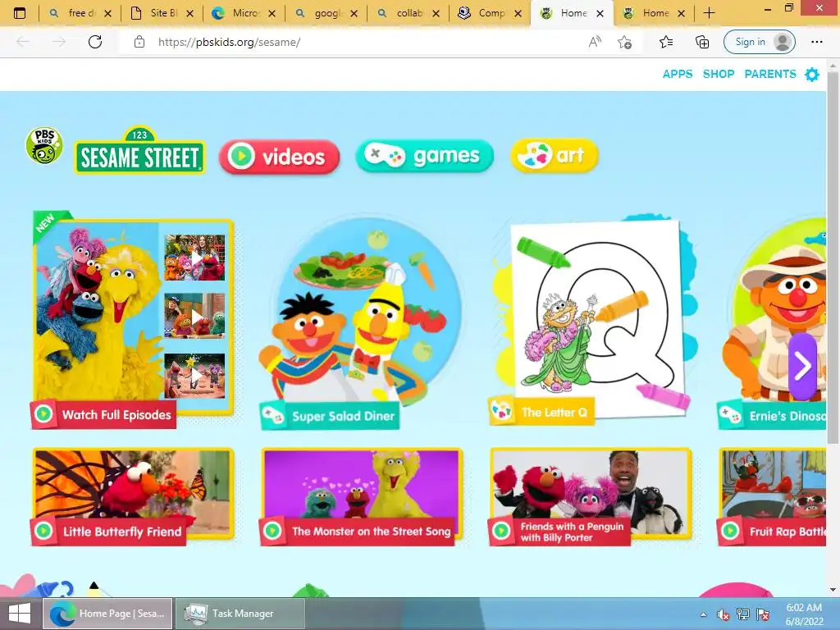Click the browser Refresh button
840x630 pixels.
click(x=95, y=42)
